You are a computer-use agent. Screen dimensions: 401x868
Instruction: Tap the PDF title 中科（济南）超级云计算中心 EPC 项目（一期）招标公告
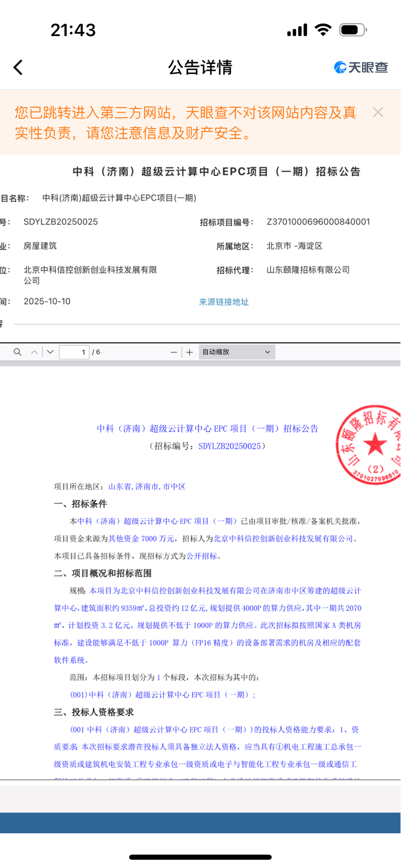(x=208, y=429)
